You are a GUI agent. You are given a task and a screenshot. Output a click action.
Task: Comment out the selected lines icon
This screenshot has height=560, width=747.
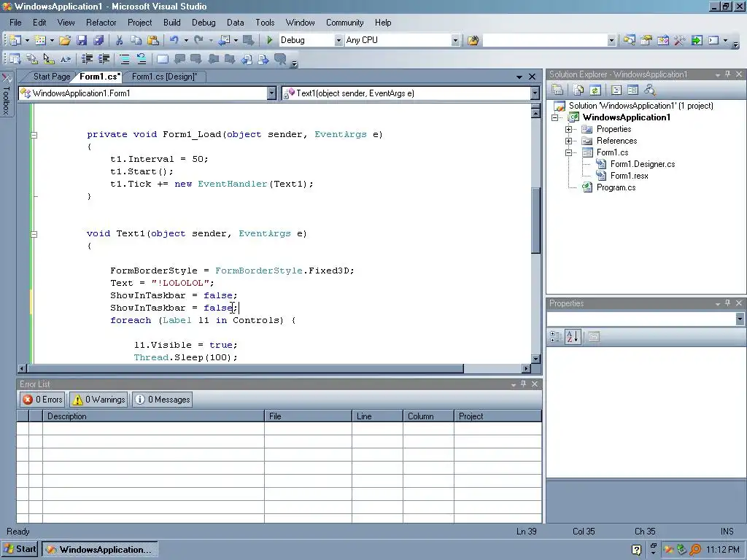pos(125,59)
